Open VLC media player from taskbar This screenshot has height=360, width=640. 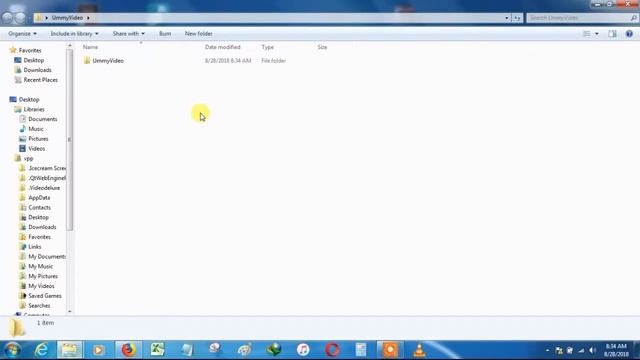coord(419,350)
